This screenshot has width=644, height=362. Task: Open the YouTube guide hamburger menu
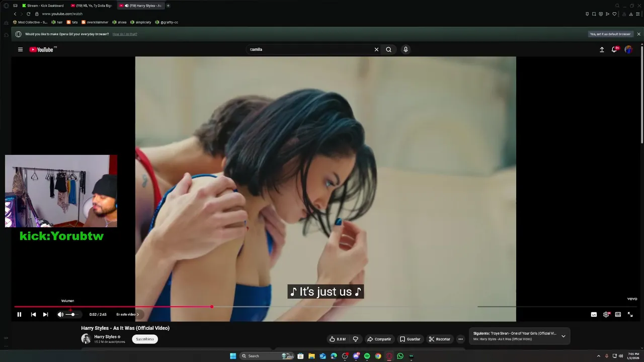pos(20,49)
